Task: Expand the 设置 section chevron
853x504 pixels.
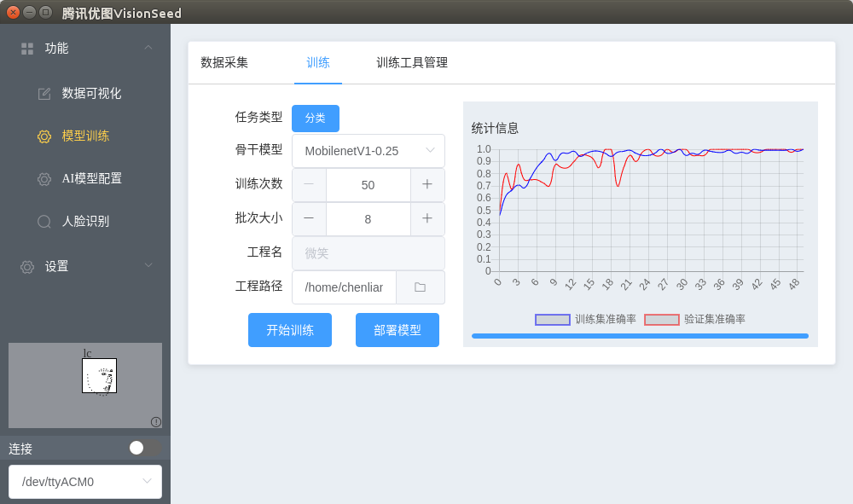Action: click(148, 265)
